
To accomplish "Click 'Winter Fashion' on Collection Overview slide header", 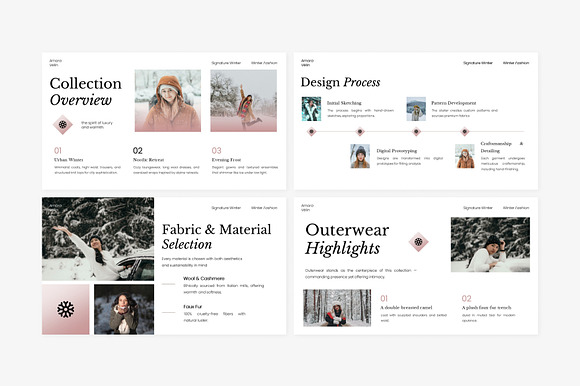I will pos(264,63).
